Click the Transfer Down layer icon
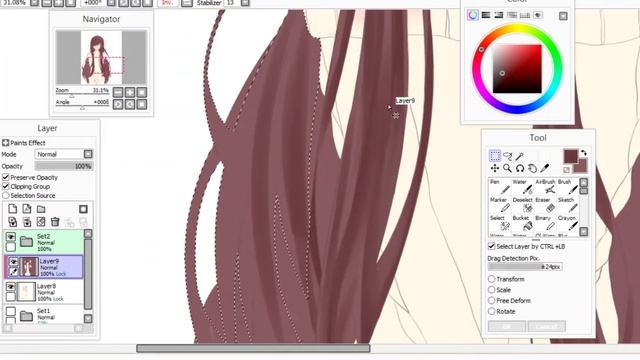This screenshot has width=640, height=360. pyautogui.click(x=13, y=222)
